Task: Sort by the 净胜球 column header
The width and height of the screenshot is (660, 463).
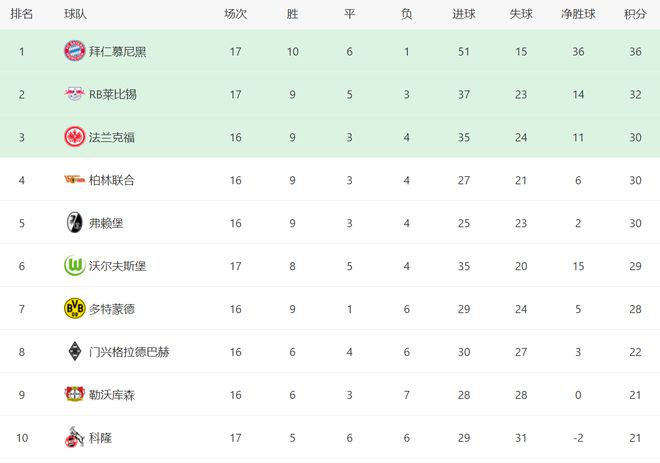Action: (x=578, y=14)
